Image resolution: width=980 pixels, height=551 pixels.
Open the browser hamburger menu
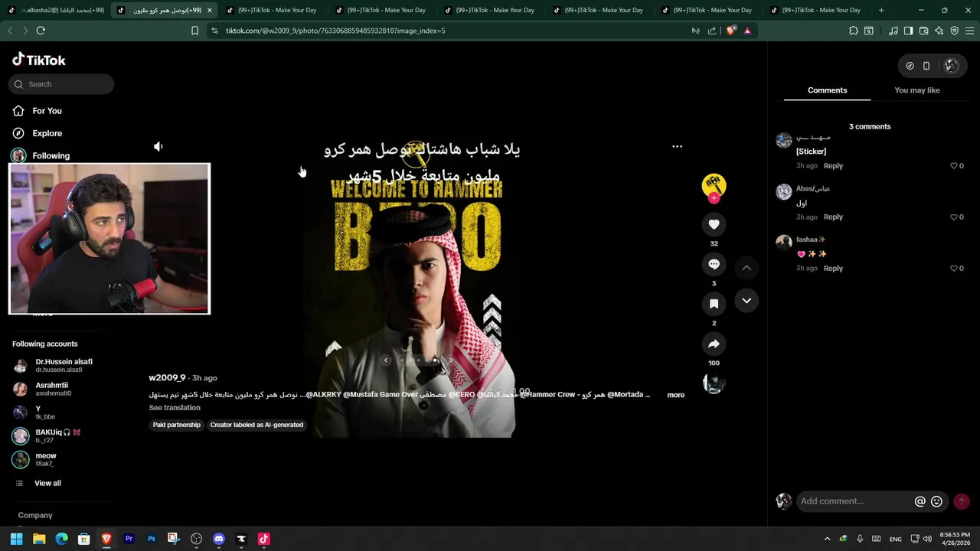click(x=970, y=31)
